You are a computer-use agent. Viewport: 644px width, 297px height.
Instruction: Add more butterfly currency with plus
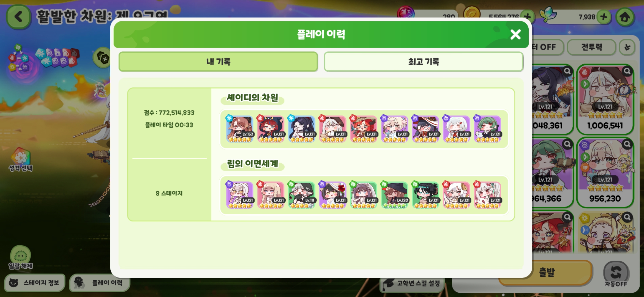(604, 17)
